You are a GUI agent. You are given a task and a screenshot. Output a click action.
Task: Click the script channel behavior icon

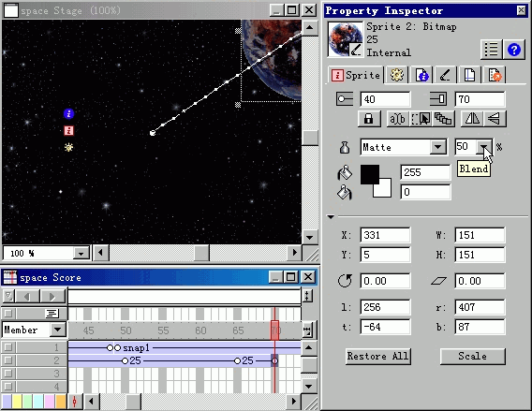pos(52,314)
